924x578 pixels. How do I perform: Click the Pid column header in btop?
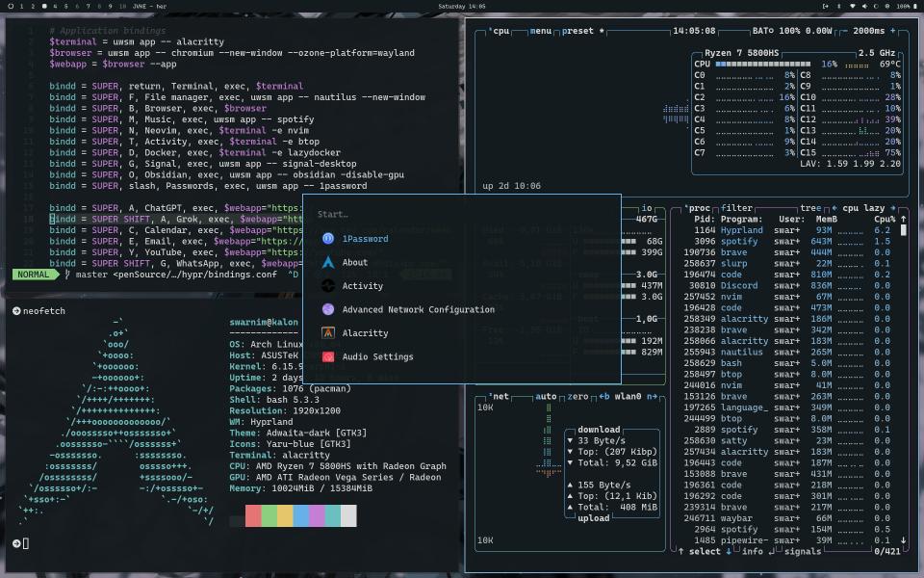pos(705,220)
